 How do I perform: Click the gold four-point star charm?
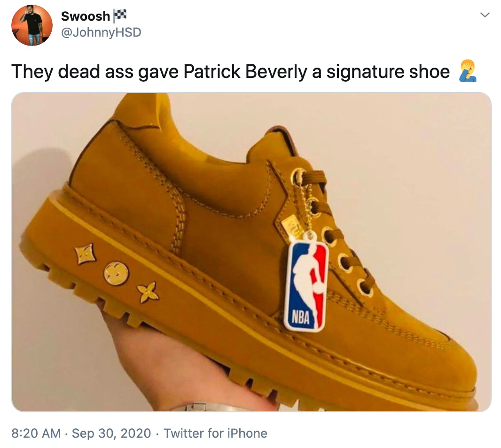point(86,254)
